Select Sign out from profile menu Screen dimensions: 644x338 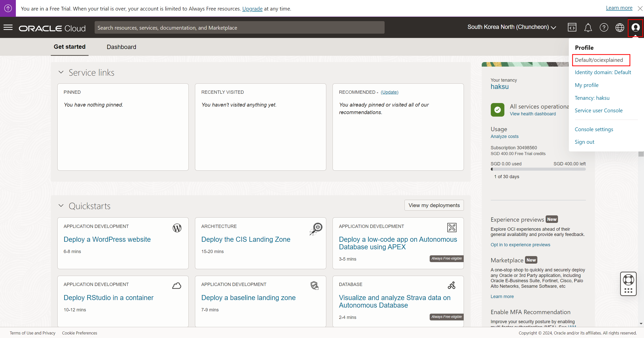coord(584,142)
